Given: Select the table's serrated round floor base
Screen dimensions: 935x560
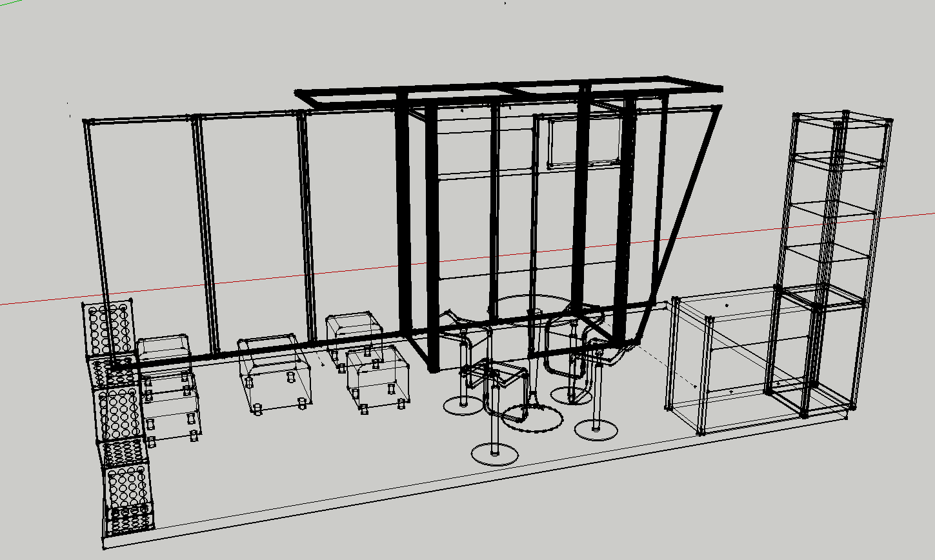Looking at the screenshot, I should click(531, 418).
